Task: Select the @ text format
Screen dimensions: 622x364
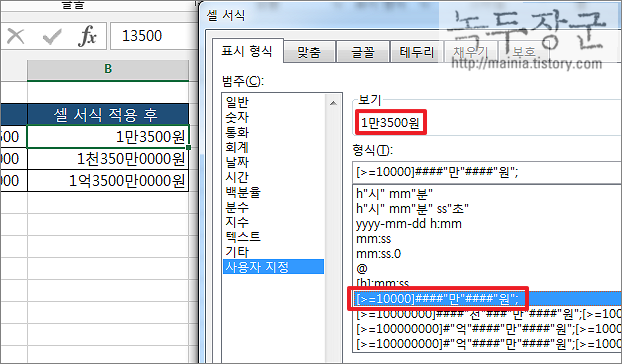Action: [x=487, y=269]
